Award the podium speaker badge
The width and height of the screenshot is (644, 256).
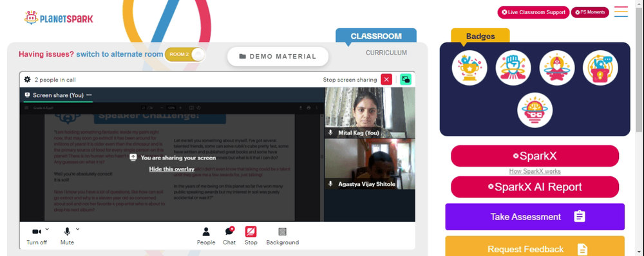(x=600, y=68)
